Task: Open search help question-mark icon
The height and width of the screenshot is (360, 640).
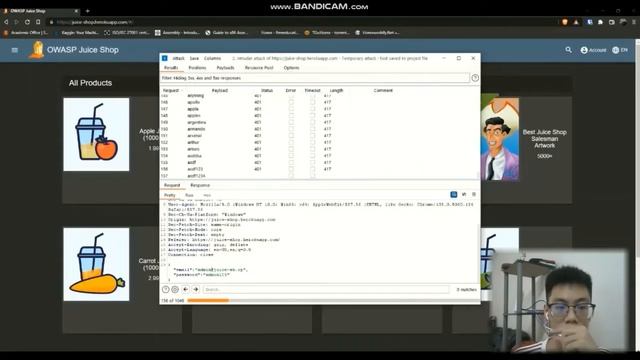Action: [x=165, y=289]
